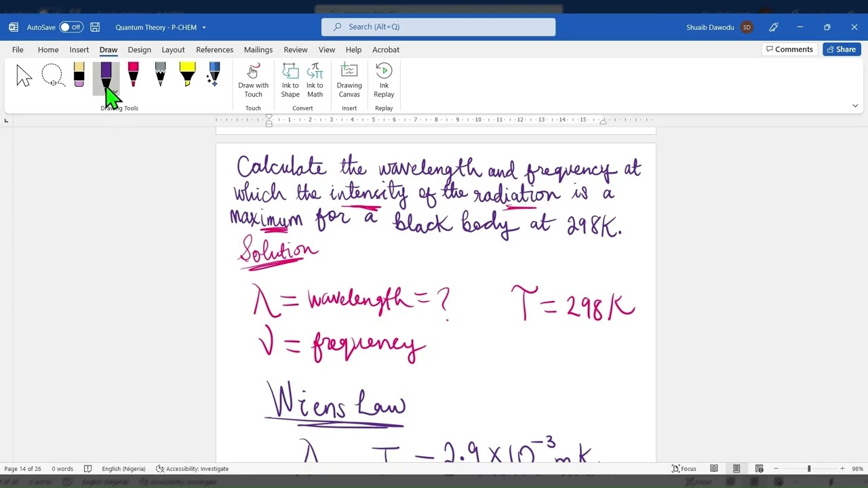The height and width of the screenshot is (488, 868).
Task: Choose the arrow Select tool
Action: pyautogui.click(x=24, y=75)
